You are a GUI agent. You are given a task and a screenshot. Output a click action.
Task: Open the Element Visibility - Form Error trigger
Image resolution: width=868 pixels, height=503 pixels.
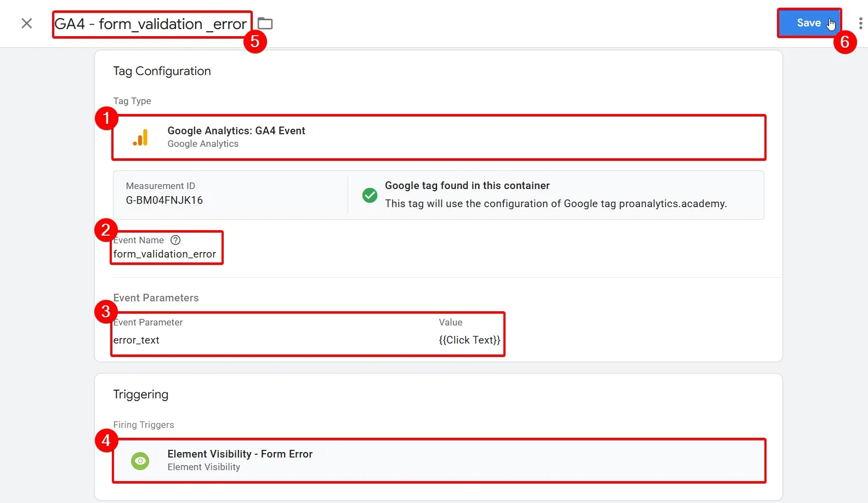tap(439, 460)
